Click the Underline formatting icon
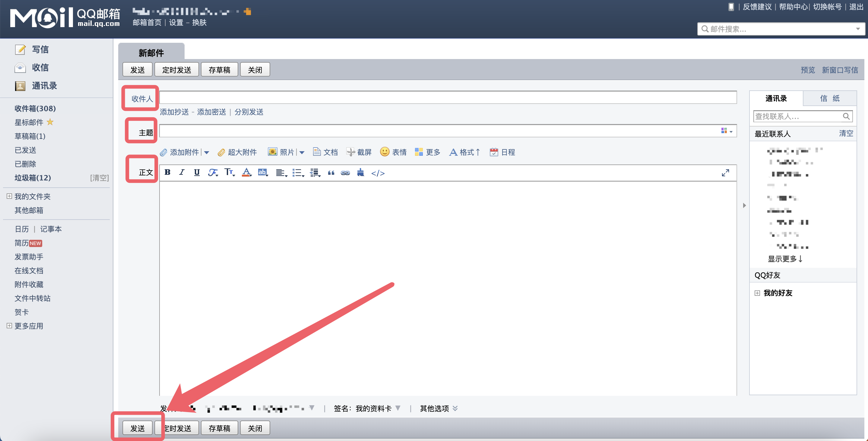 pos(197,172)
